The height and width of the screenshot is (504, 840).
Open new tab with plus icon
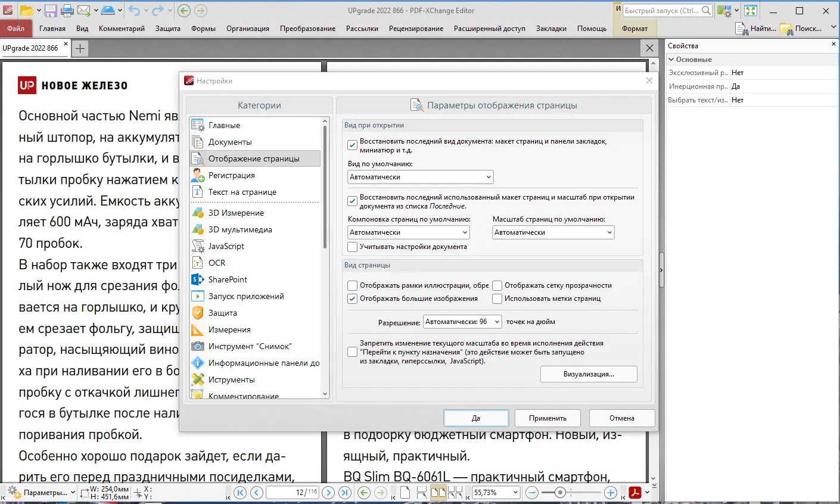click(80, 48)
